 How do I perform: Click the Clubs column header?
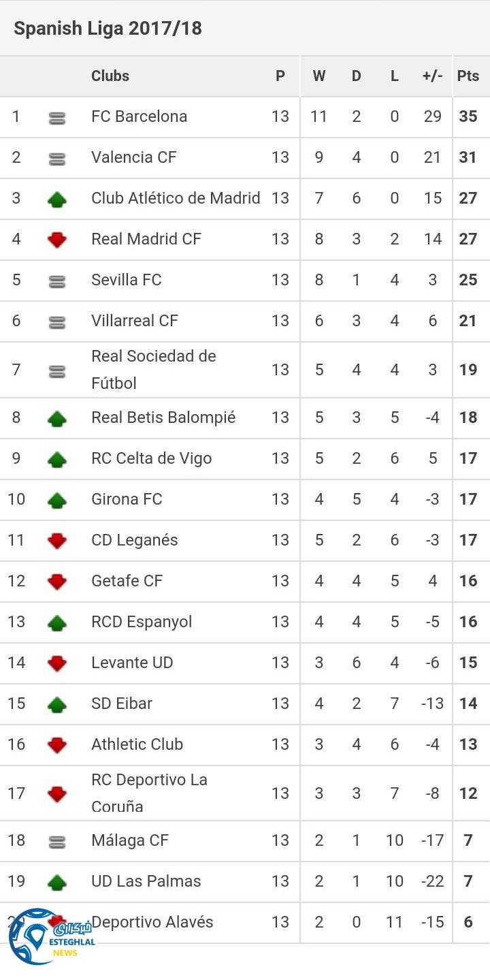[110, 76]
